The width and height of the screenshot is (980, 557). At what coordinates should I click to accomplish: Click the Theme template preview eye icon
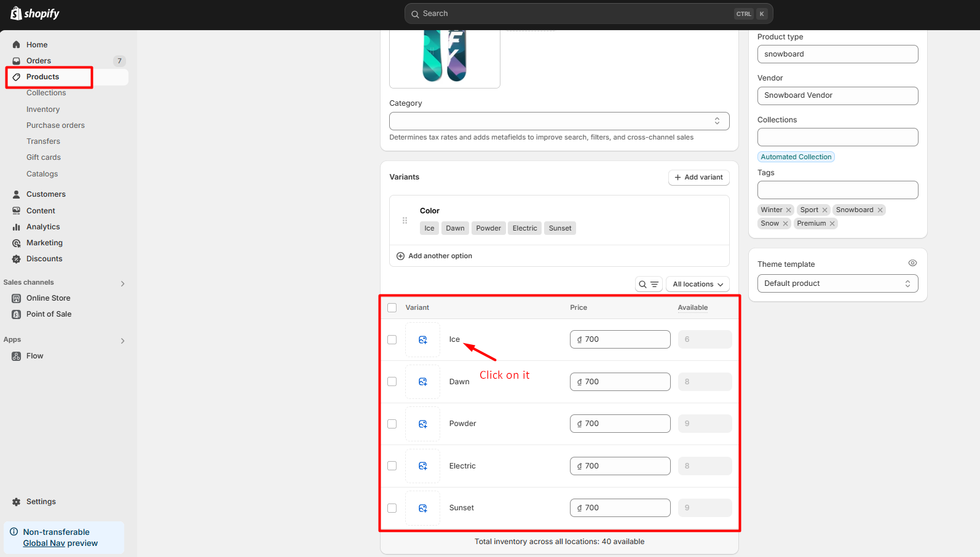pyautogui.click(x=912, y=263)
